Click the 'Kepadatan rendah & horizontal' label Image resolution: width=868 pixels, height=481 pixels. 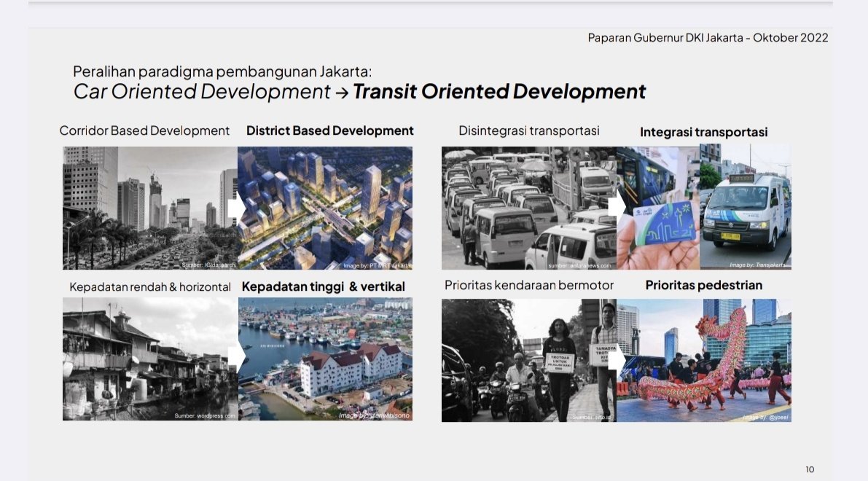(150, 286)
